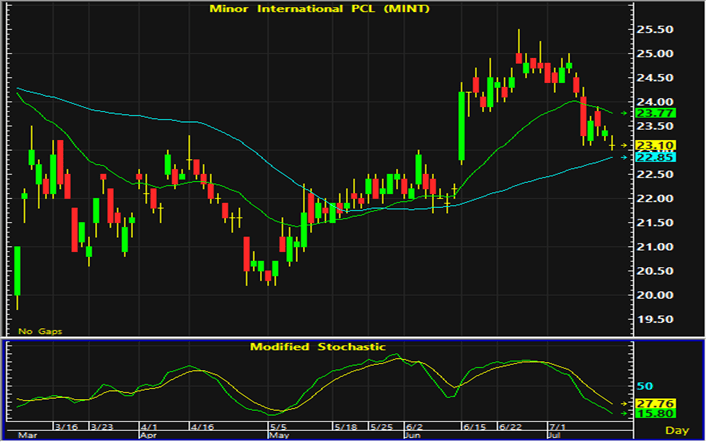The image size is (707, 442).
Task: Click the 20.50 price axis label
Action: pyautogui.click(x=655, y=271)
